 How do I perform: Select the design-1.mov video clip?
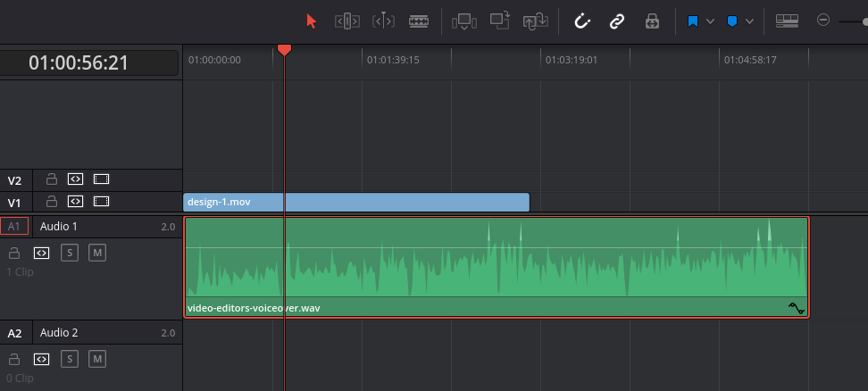[x=356, y=202]
